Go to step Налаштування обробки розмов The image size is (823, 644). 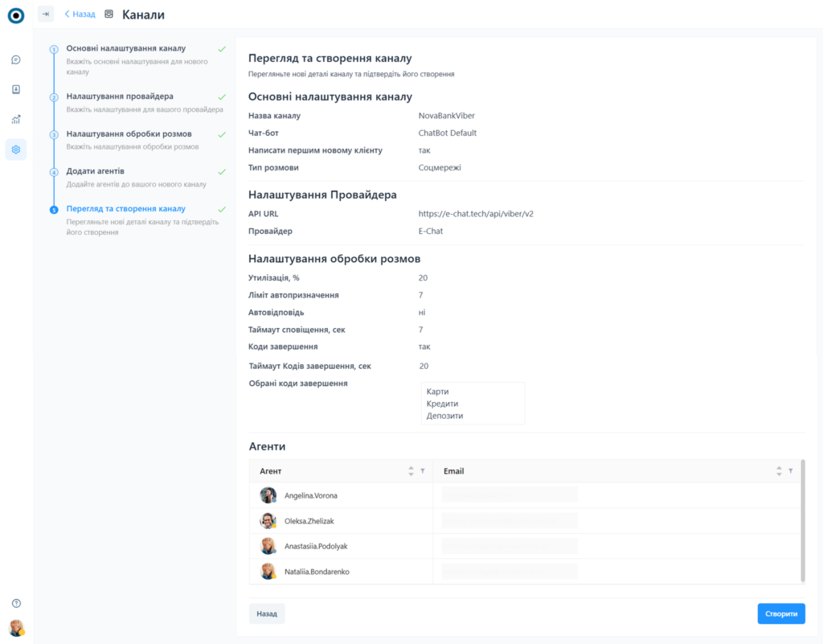pyautogui.click(x=129, y=133)
